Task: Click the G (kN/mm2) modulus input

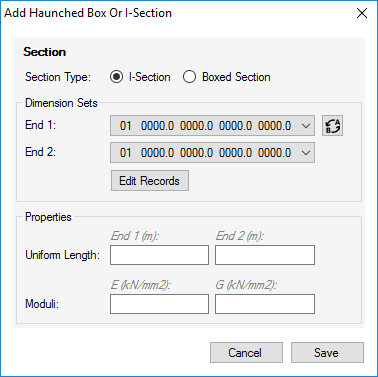Action: click(265, 304)
